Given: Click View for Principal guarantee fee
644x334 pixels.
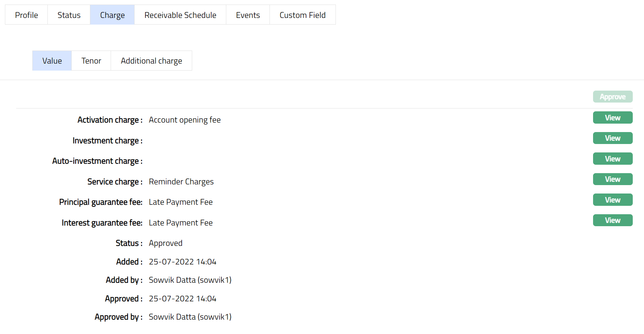Looking at the screenshot, I should (612, 200).
